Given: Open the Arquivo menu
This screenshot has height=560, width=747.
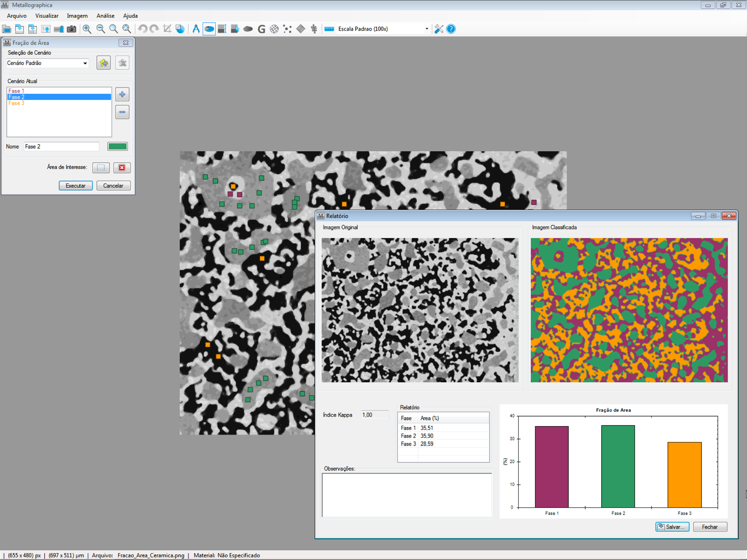Looking at the screenshot, I should 17,16.
